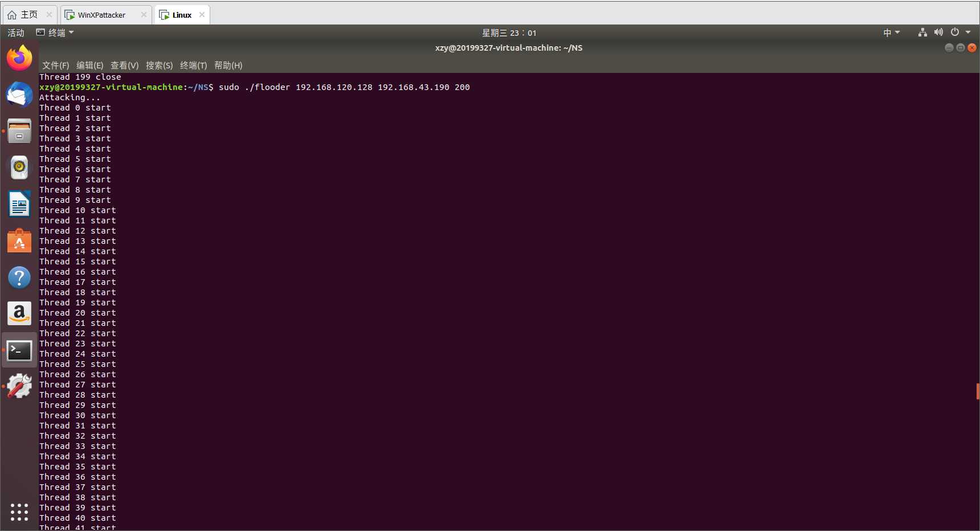The image size is (980, 531).
Task: Click the IP 192.168.43.190 in command
Action: [414, 87]
